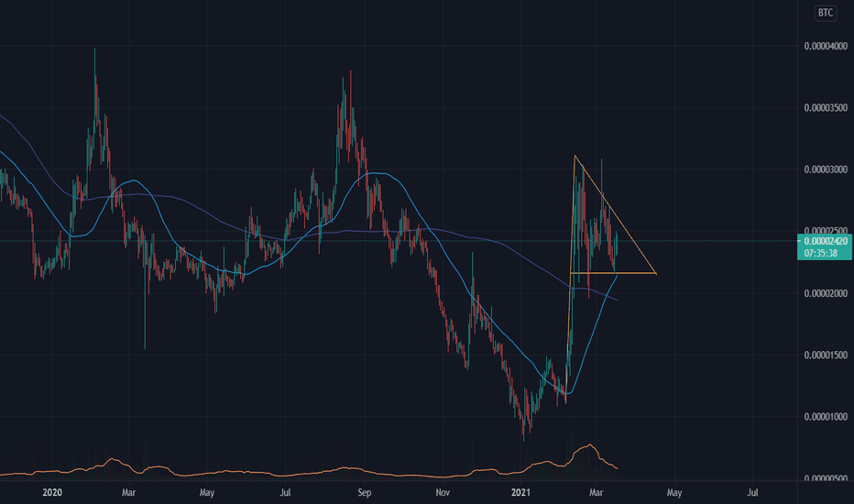Click the Nov date axis label
Image resolution: width=854 pixels, height=504 pixels.
tap(443, 493)
